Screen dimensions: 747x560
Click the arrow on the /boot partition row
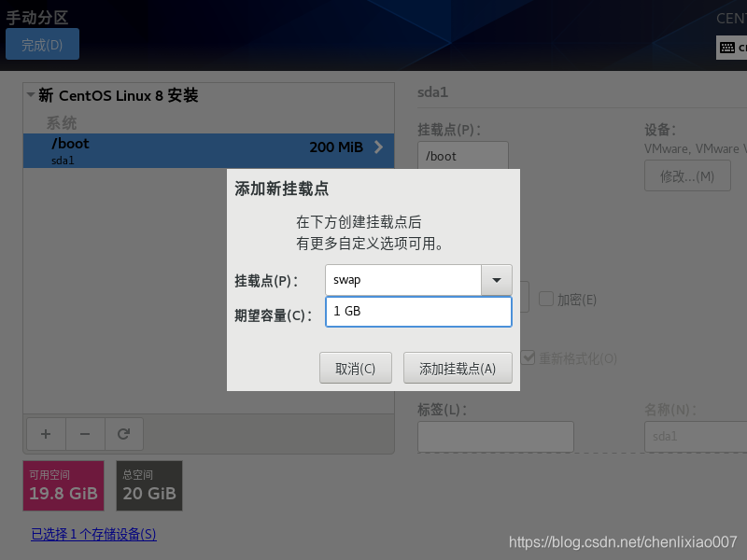point(377,145)
